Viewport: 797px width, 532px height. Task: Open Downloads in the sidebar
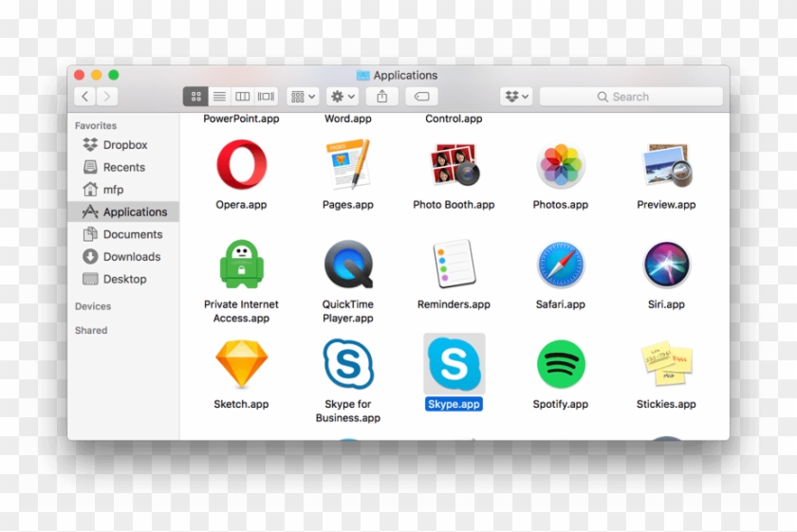pyautogui.click(x=123, y=257)
